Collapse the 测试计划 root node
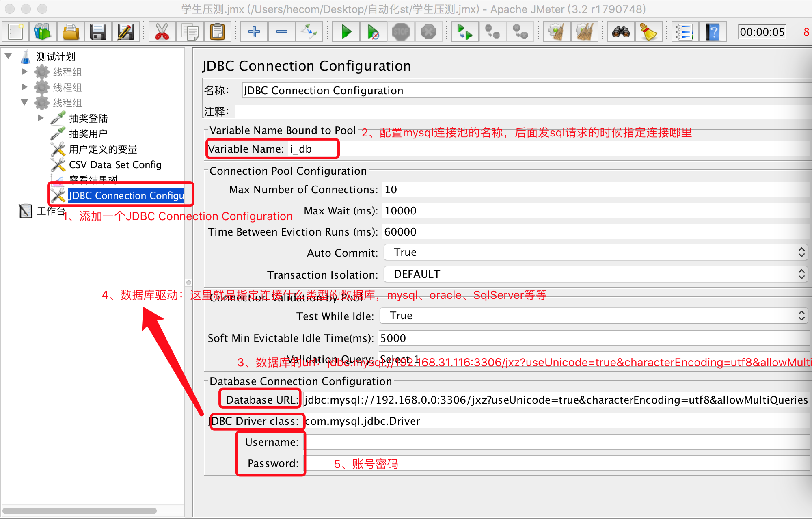 coord(8,56)
